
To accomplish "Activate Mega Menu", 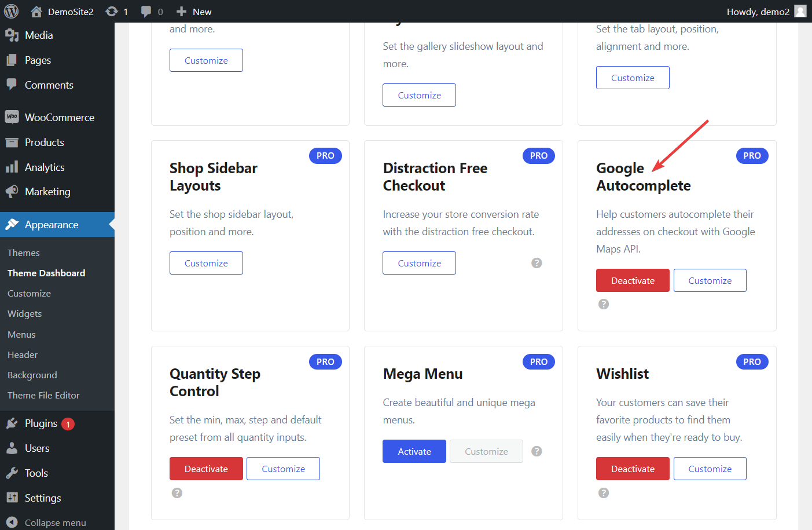I will pyautogui.click(x=414, y=451).
